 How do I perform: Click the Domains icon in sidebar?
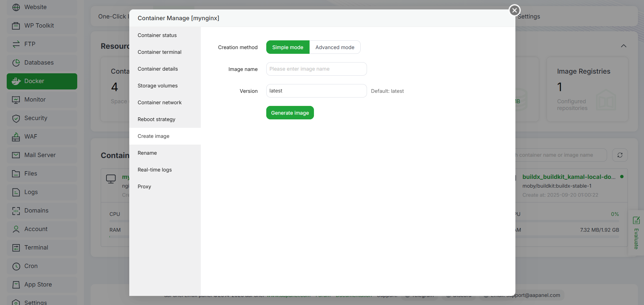click(16, 211)
